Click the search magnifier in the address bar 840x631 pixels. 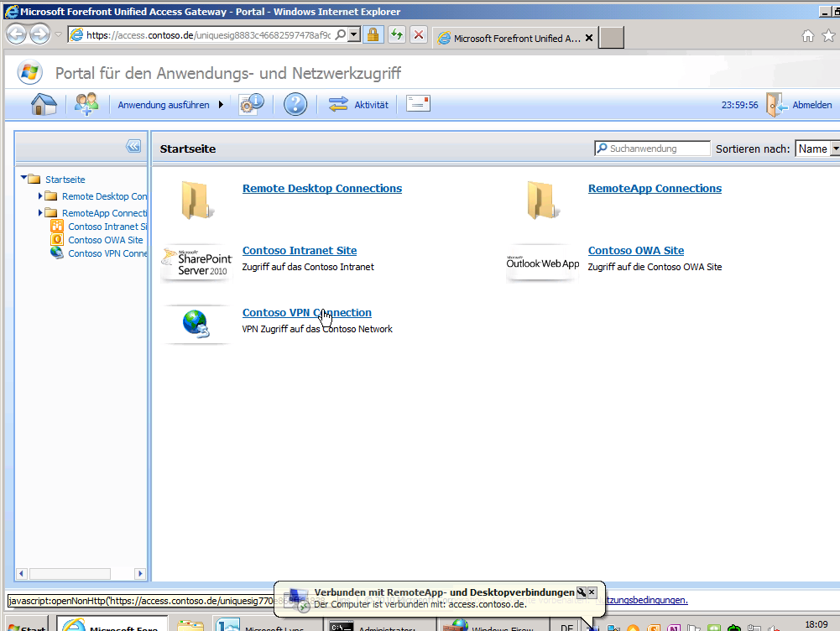click(x=340, y=35)
